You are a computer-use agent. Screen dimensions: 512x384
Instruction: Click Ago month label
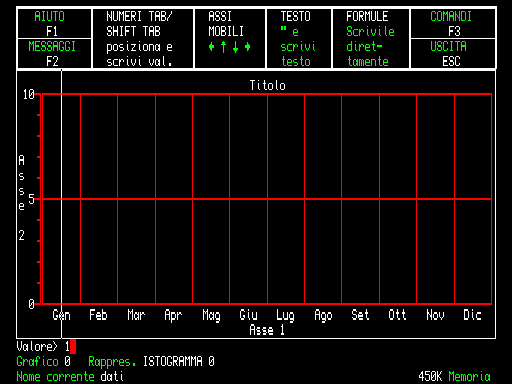pos(323,316)
